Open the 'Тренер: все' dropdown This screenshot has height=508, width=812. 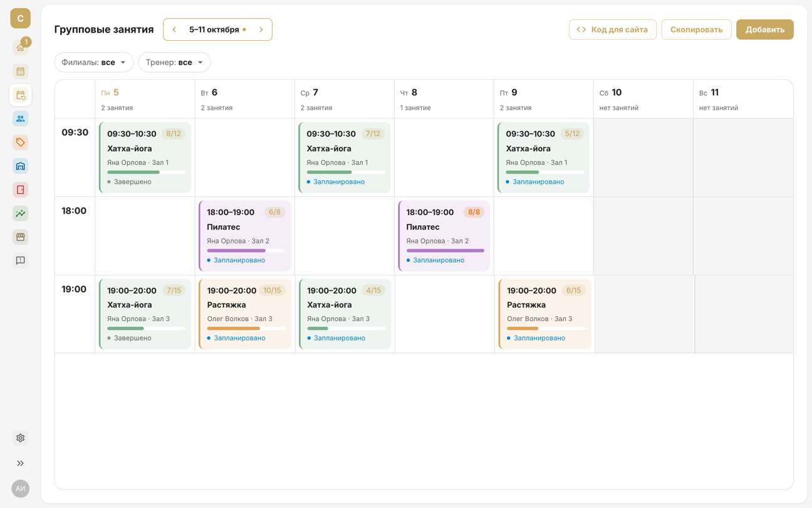pos(174,62)
